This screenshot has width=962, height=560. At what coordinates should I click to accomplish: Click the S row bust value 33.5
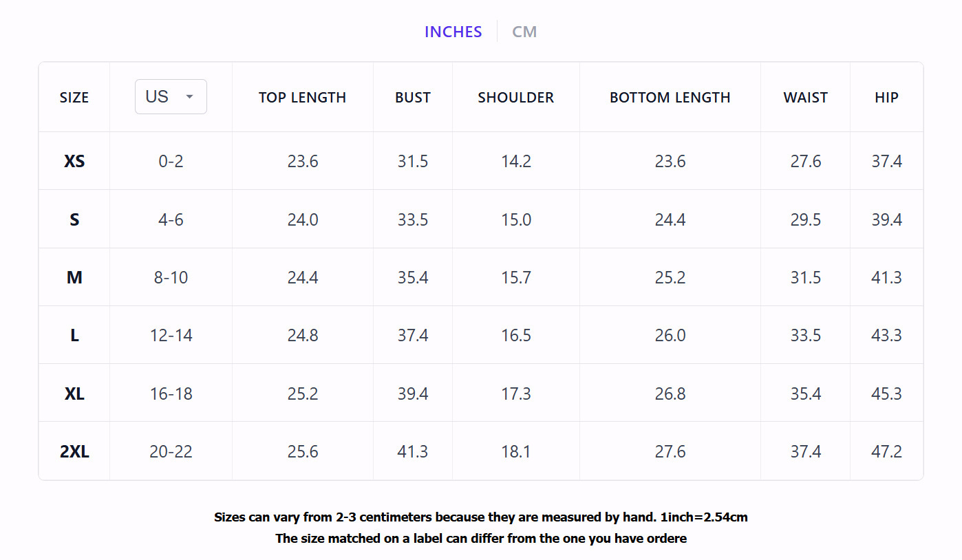click(413, 219)
